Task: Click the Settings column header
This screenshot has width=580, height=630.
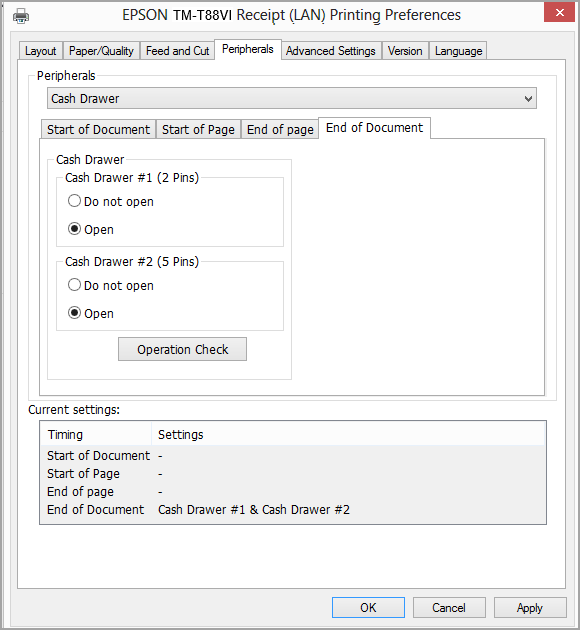Action: point(348,434)
